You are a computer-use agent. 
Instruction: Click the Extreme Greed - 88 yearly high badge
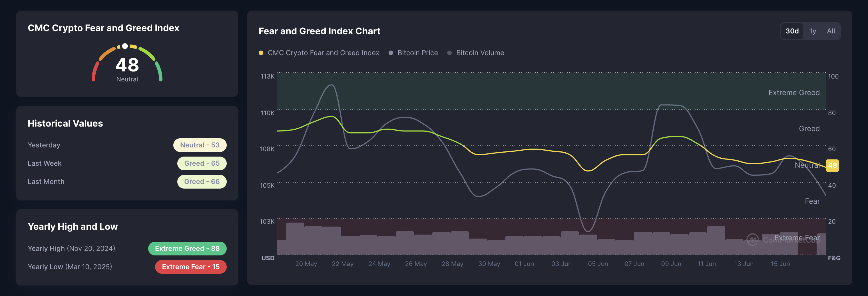187,249
